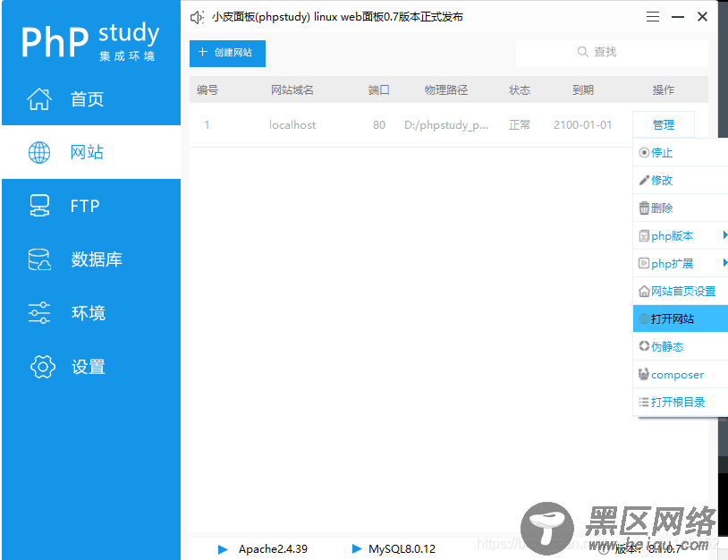Open the 数据库 section
This screenshot has height=560, width=728.
click(91, 259)
